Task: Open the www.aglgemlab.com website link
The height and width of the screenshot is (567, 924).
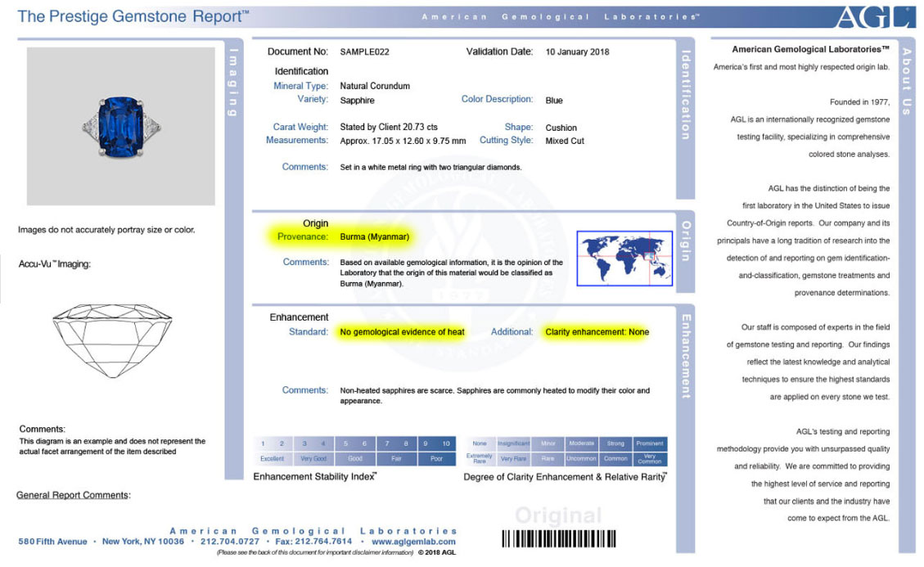Action: [x=413, y=542]
